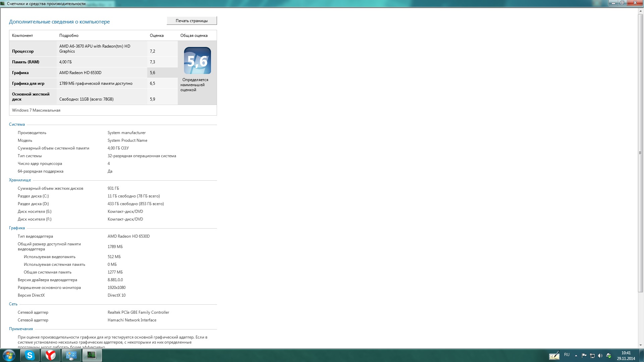Select the Основной жесткий диск row label
The height and width of the screenshot is (362, 644).
pos(31,97)
